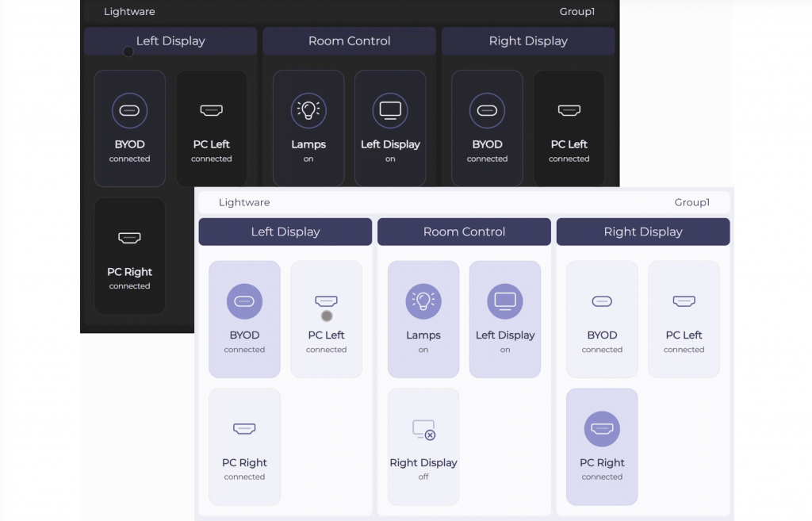Click Group1 label in light panel
Screen dimensions: 812x521
[x=691, y=202]
